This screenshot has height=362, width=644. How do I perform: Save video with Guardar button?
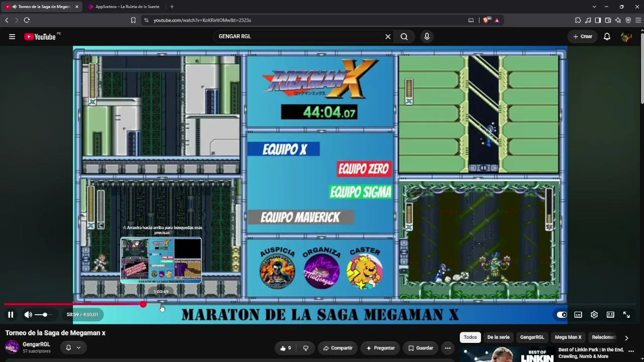pos(421,348)
